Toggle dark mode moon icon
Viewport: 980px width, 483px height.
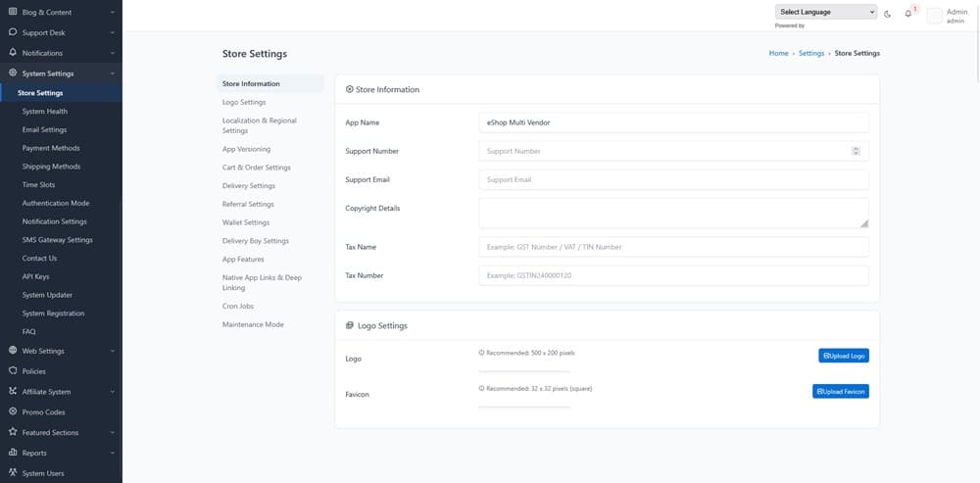pyautogui.click(x=887, y=13)
